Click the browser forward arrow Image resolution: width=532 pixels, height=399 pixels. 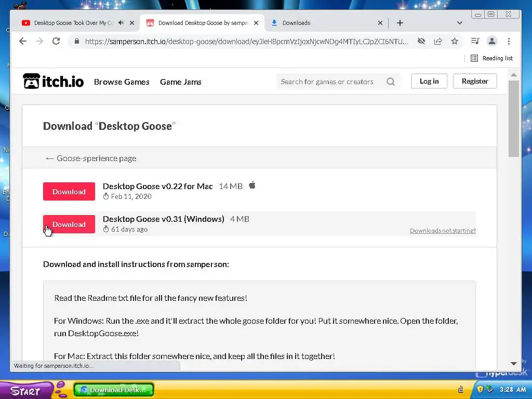[x=39, y=42]
